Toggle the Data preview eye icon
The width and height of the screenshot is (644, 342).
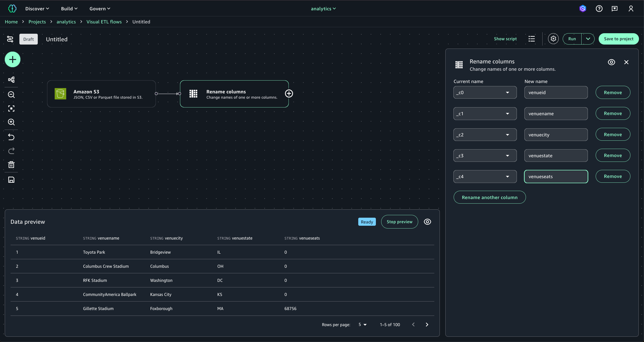click(x=427, y=222)
